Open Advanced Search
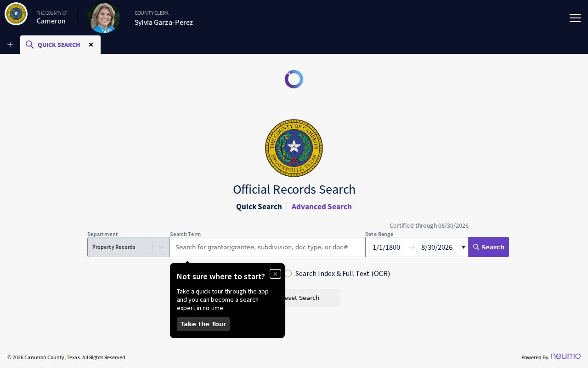588x368 pixels. [322, 207]
